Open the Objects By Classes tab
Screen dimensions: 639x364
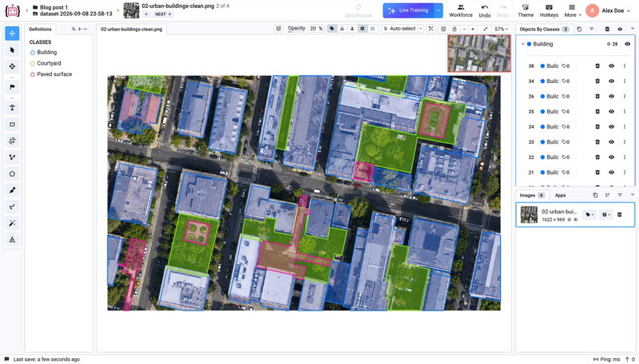(x=544, y=30)
